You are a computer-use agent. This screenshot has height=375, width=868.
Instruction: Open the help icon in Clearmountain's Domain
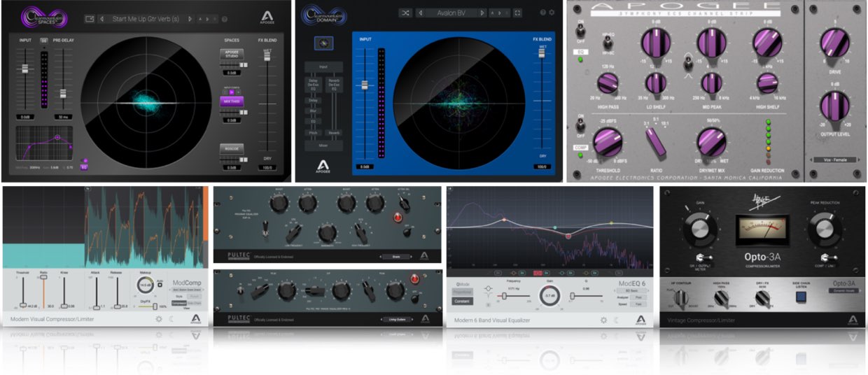pos(542,13)
